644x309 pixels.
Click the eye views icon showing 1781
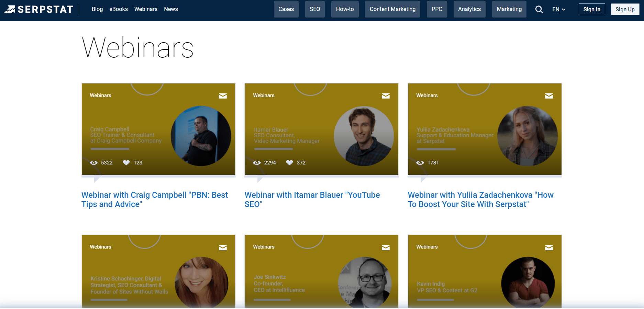coord(420,163)
